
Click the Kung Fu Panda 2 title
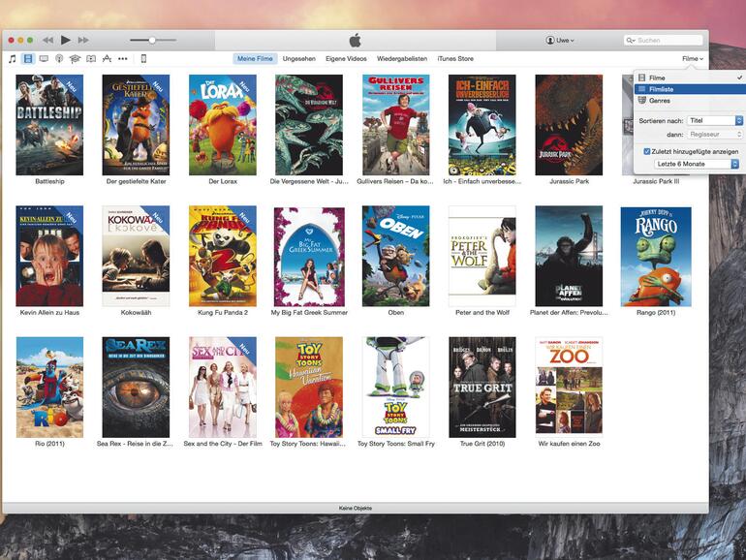223,313
